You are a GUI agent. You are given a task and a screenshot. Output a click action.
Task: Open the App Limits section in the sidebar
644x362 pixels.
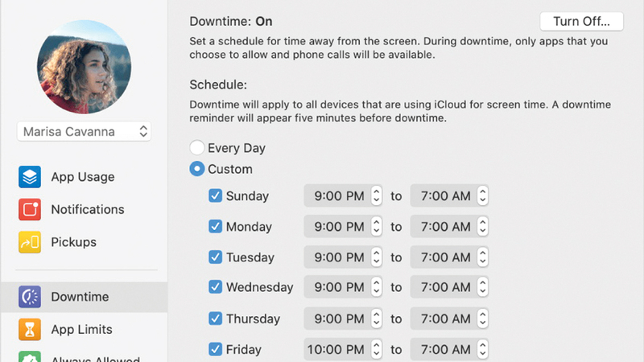[81, 329]
